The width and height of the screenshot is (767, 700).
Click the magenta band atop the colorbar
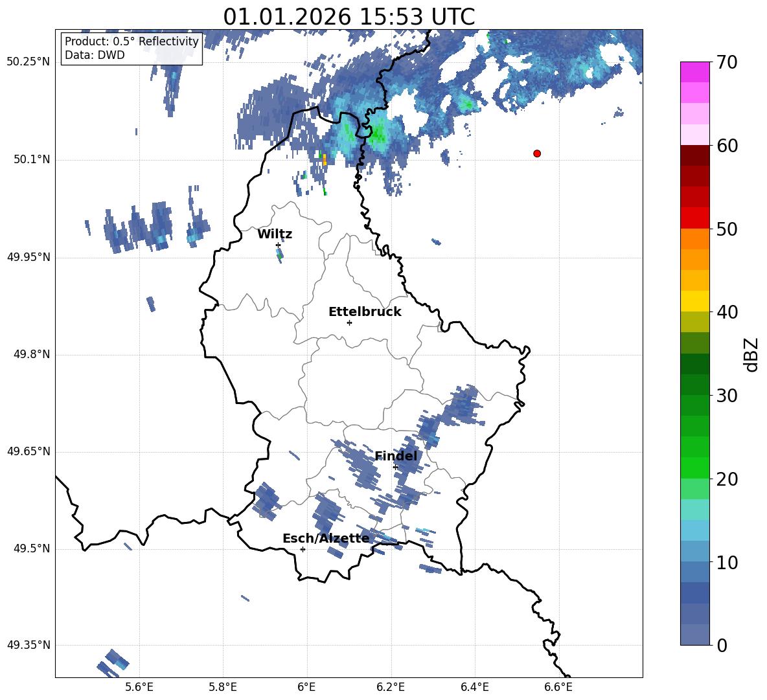point(694,72)
